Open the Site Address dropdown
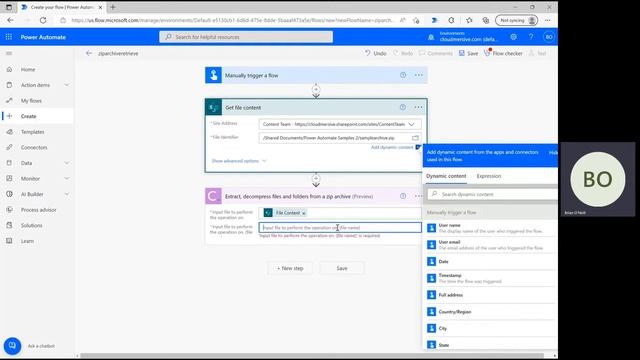This screenshot has height=360, width=640. [411, 124]
